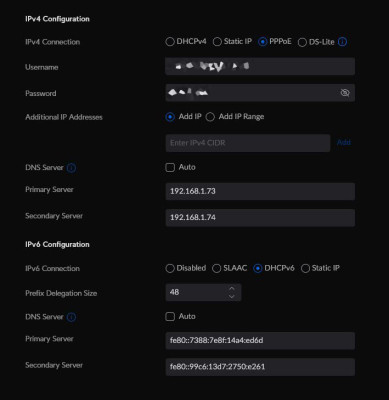Click the IPv4 Configuration heading
The image size is (389, 400).
click(x=57, y=19)
